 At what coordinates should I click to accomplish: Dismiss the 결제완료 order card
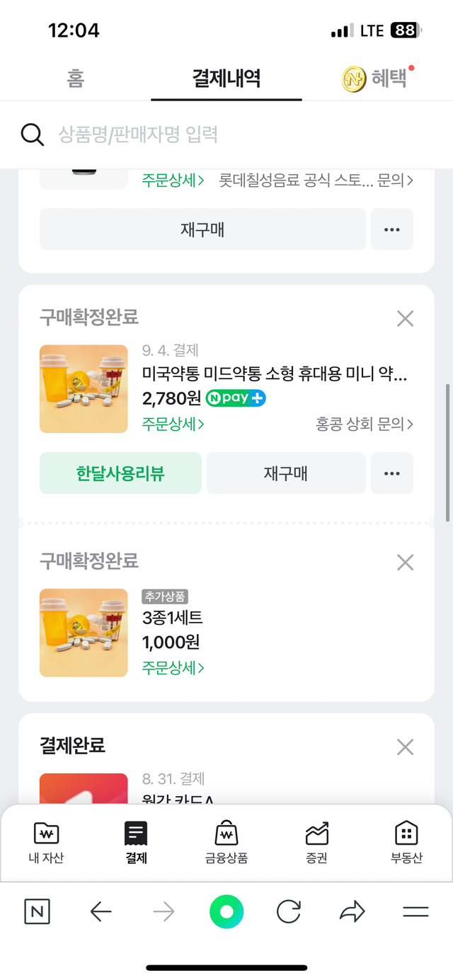tap(405, 746)
